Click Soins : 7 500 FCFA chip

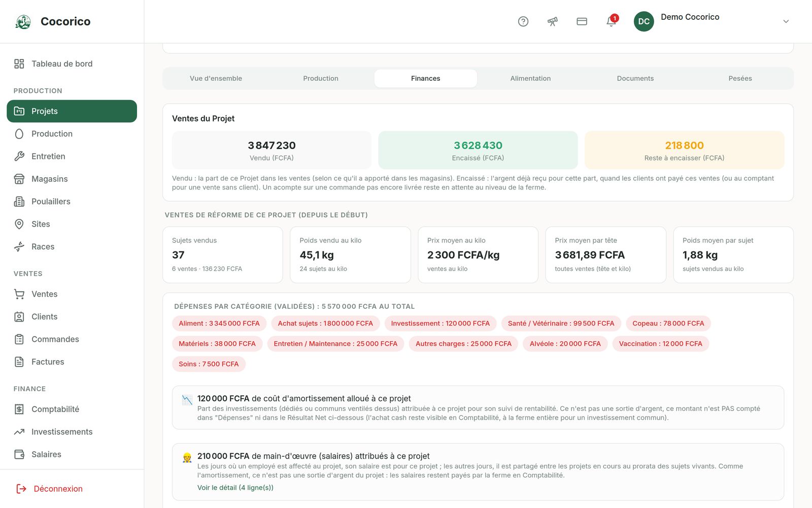coord(209,364)
